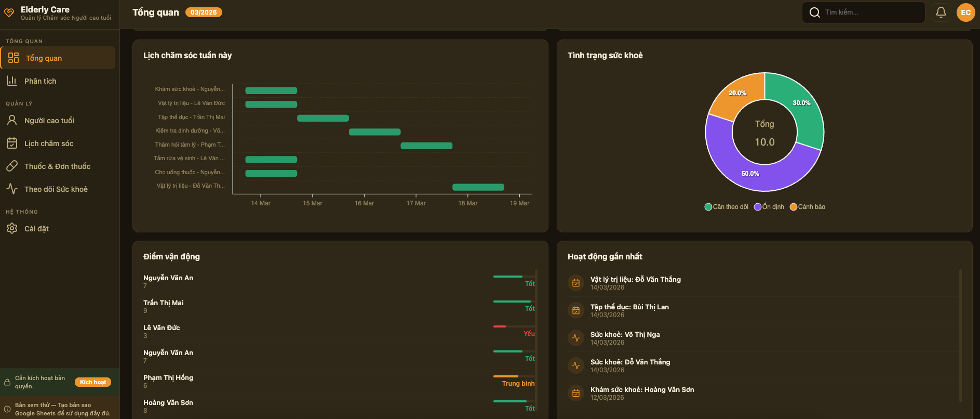The width and height of the screenshot is (980, 419).
Task: Toggle the Cảnh báo legend entry
Action: point(808,207)
